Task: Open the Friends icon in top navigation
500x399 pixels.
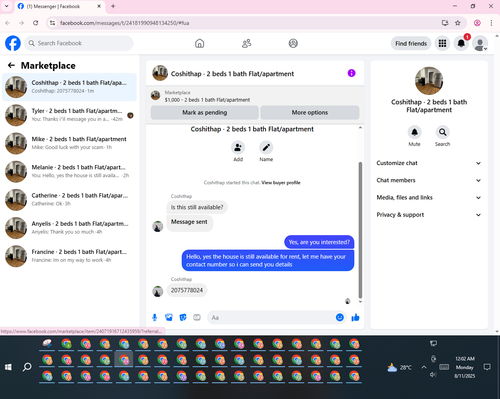Action: pyautogui.click(x=246, y=43)
